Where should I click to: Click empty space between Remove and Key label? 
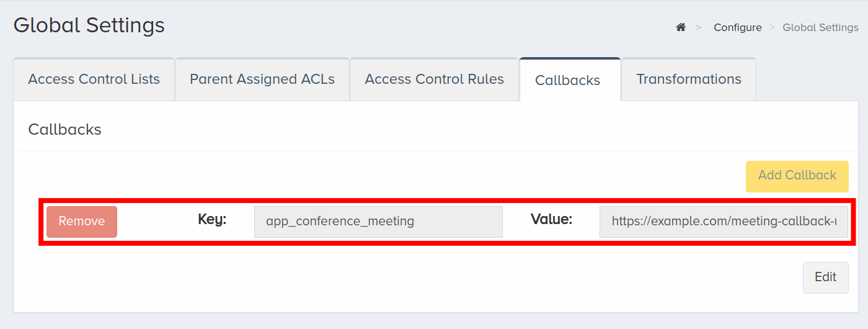(x=157, y=222)
